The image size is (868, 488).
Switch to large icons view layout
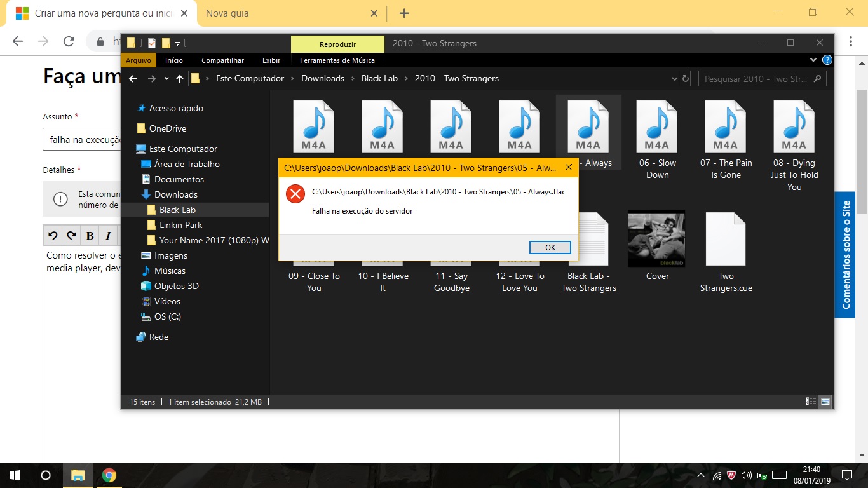(x=825, y=402)
